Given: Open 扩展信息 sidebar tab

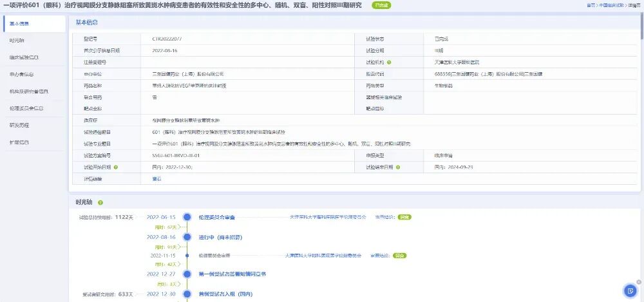Looking at the screenshot, I should click(19, 142).
